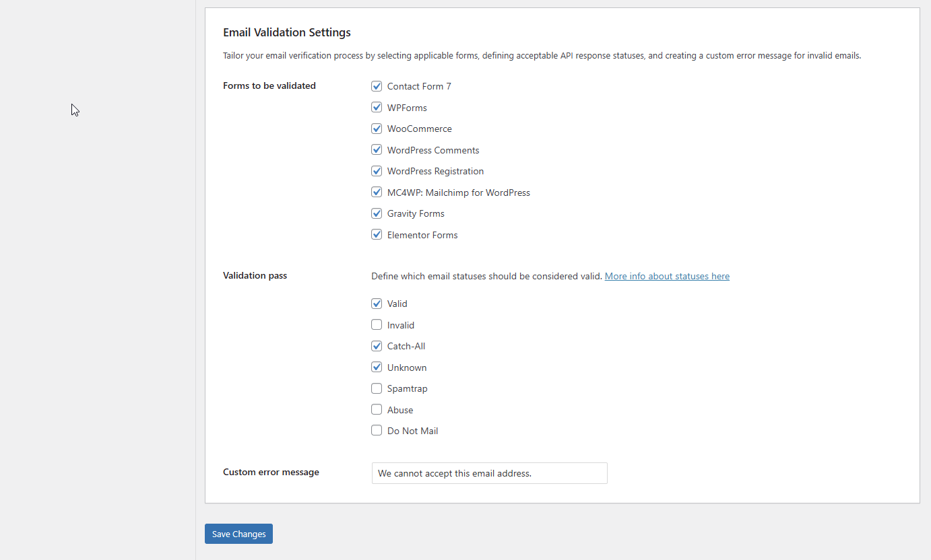
Task: Click the Do Not Mail label
Action: point(412,431)
